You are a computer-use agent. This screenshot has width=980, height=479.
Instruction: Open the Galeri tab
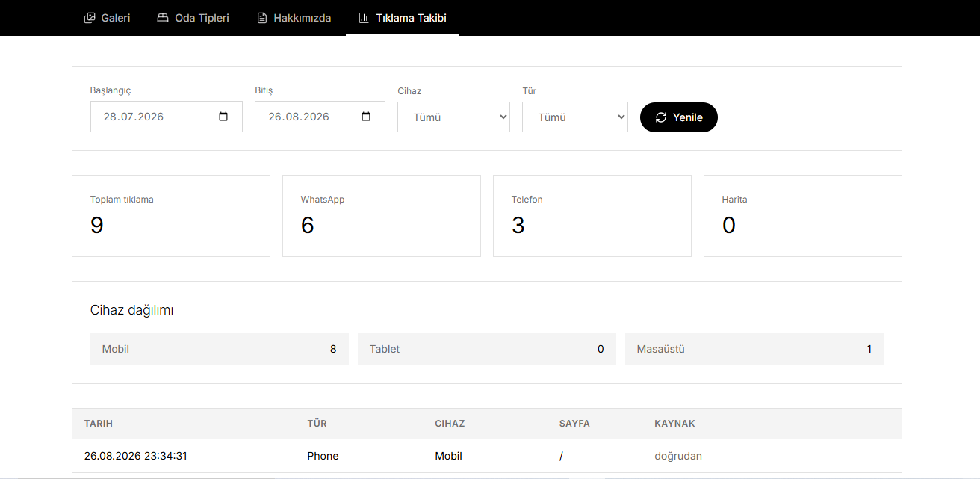click(107, 18)
